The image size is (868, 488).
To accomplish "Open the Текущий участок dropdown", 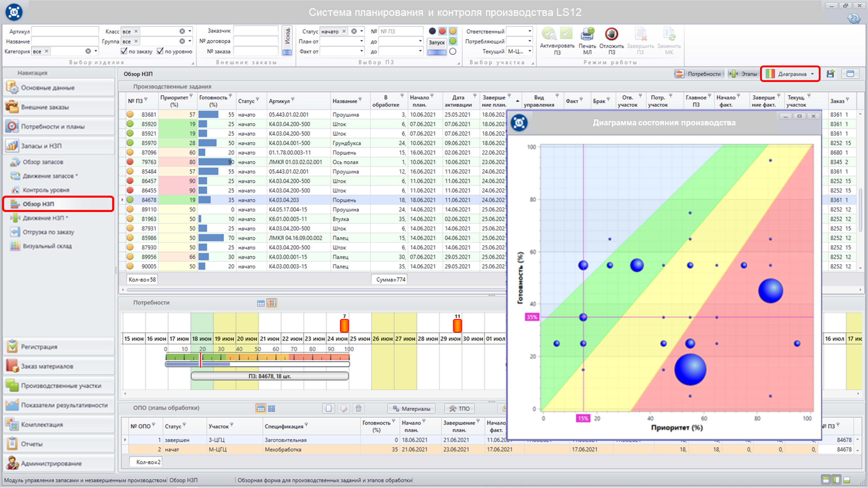I will pos(530,51).
